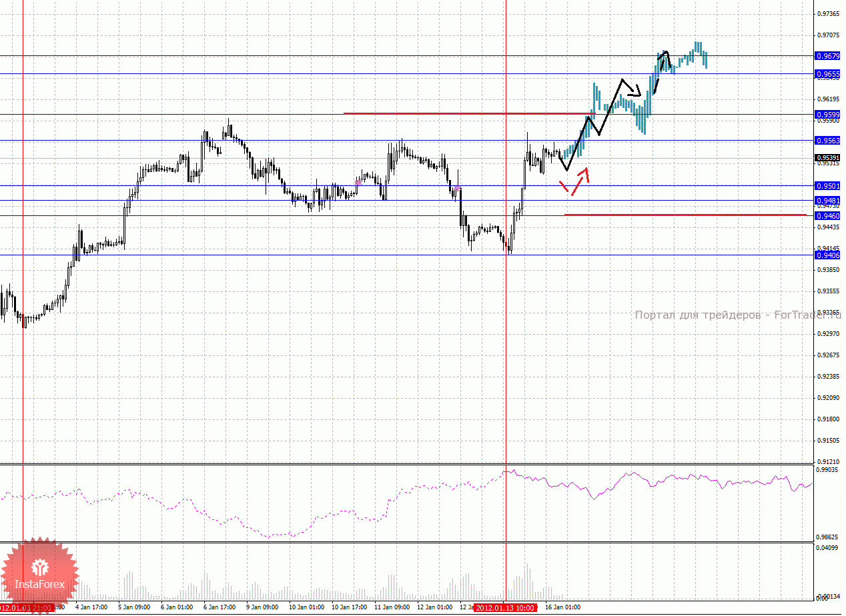The image size is (846, 616).
Task: Click the 6 Jan 01:00 time label
Action: point(177,607)
